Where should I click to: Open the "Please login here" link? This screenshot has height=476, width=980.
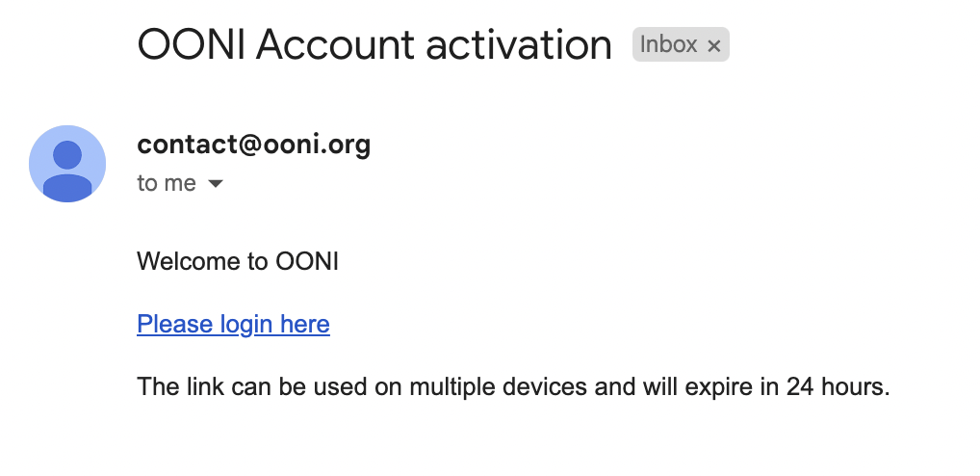coord(233,325)
